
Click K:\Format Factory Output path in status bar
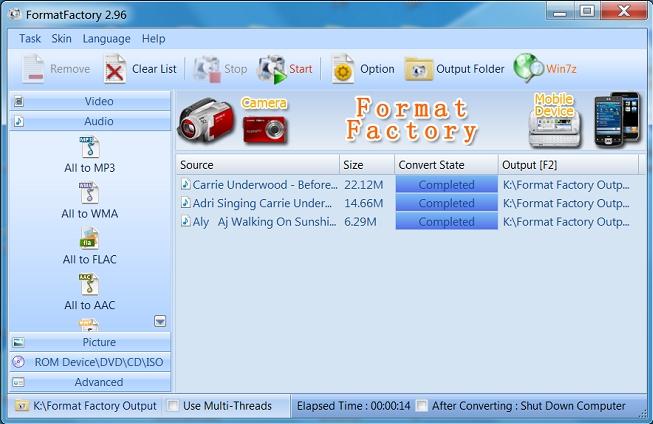click(95, 406)
